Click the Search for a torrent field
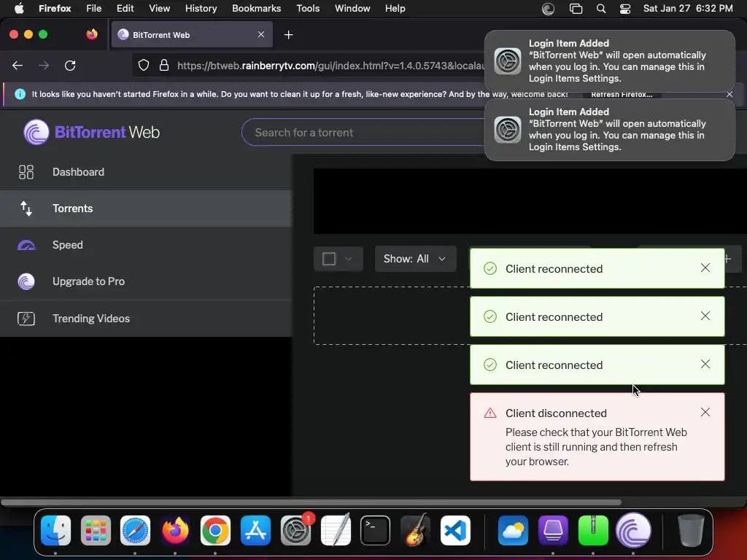This screenshot has width=747, height=560. 363,133
